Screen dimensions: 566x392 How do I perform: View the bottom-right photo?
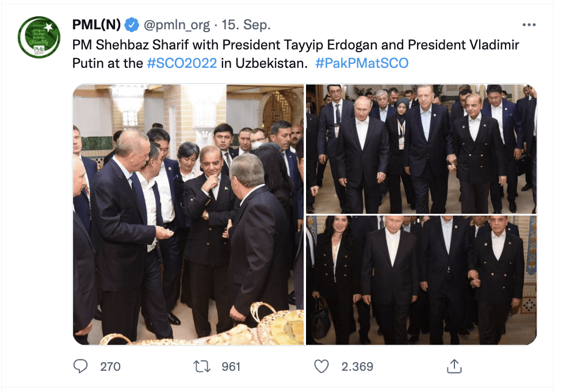[x=421, y=280]
